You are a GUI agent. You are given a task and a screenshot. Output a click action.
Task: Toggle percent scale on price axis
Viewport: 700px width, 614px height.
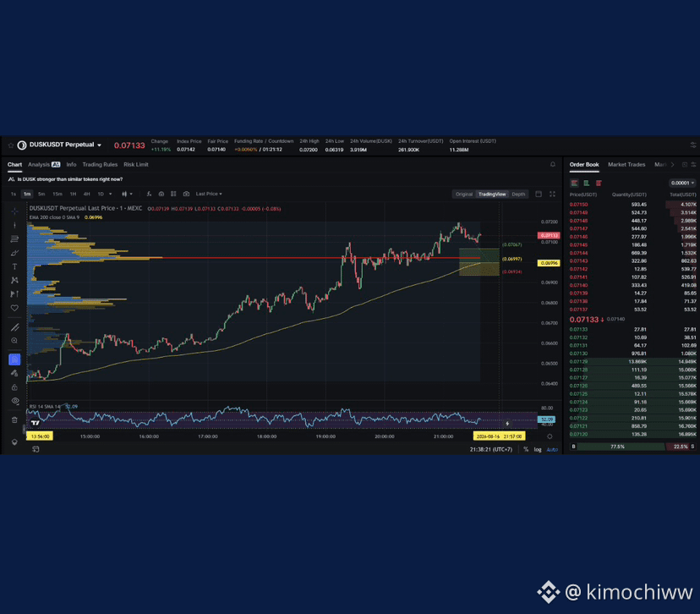click(526, 449)
